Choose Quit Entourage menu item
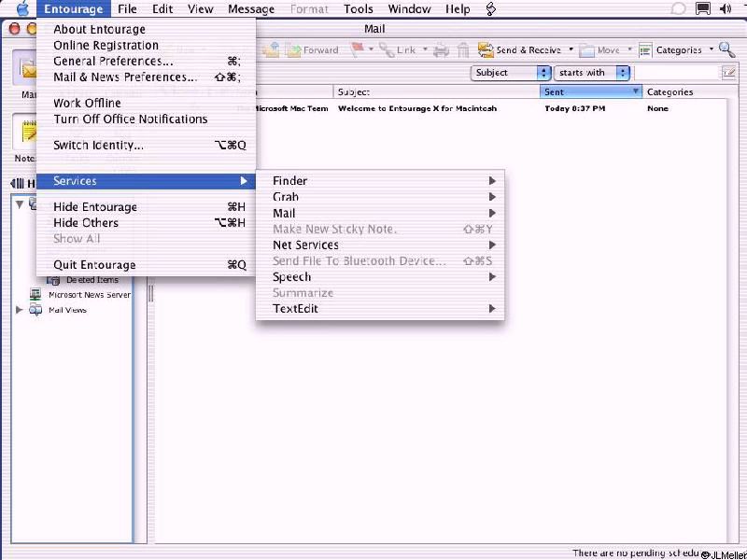 point(147,265)
